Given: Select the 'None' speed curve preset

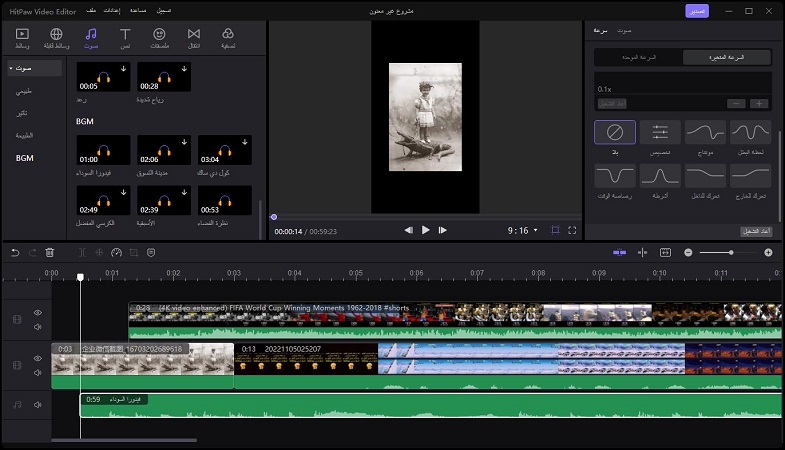Looking at the screenshot, I should [x=614, y=133].
